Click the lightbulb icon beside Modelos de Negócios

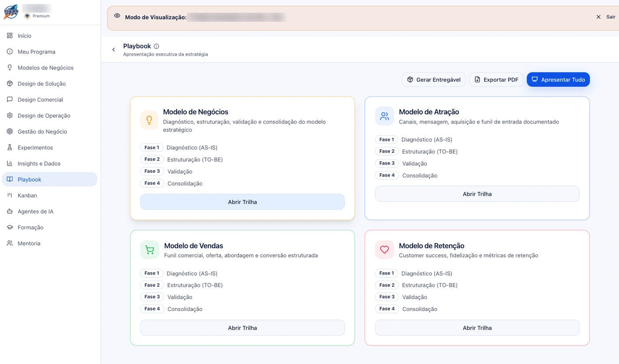[10, 68]
